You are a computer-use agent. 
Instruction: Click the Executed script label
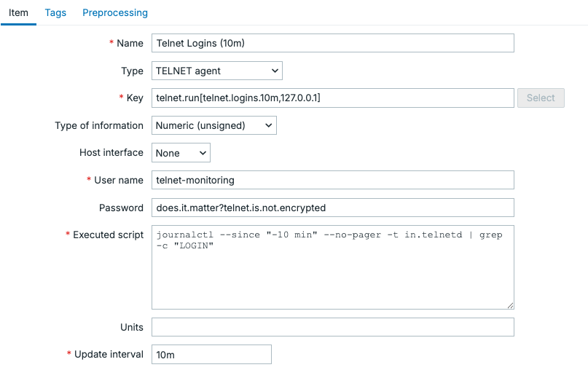(x=109, y=235)
